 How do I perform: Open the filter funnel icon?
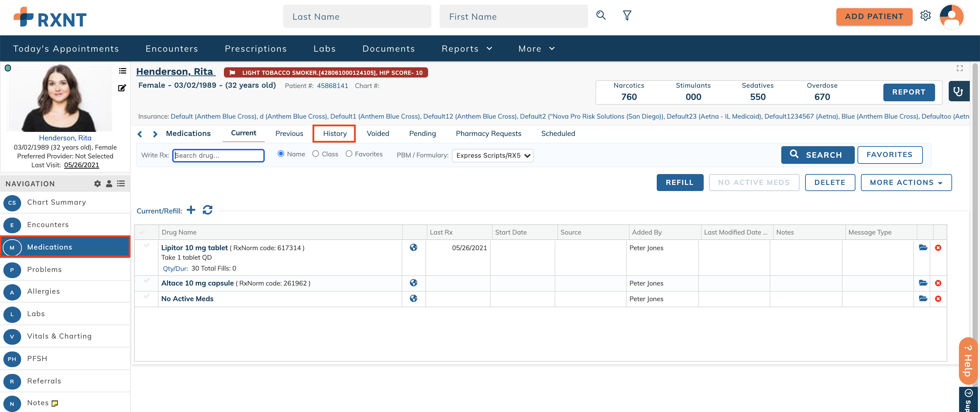627,15
